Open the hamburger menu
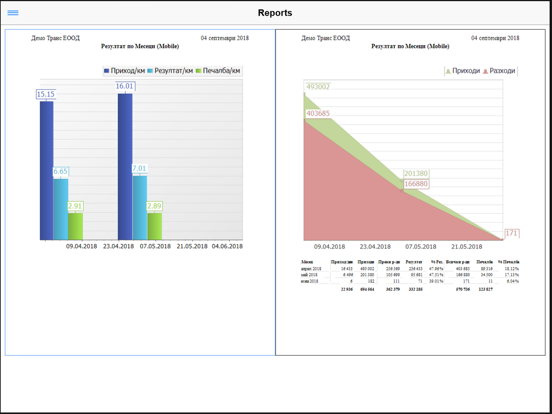This screenshot has width=552, height=414. tap(13, 13)
